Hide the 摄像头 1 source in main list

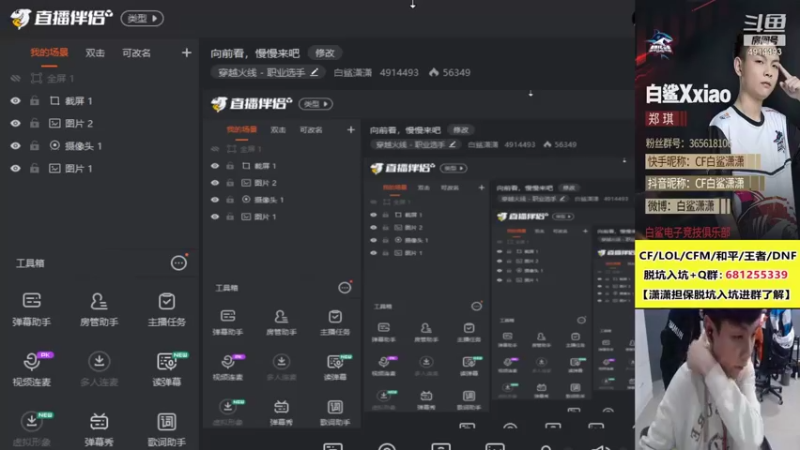(x=15, y=146)
